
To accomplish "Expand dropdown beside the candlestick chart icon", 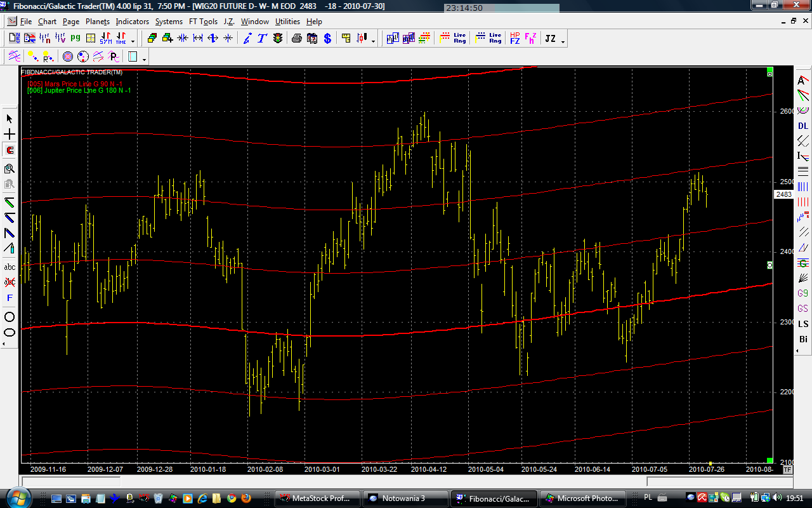I will (373, 41).
